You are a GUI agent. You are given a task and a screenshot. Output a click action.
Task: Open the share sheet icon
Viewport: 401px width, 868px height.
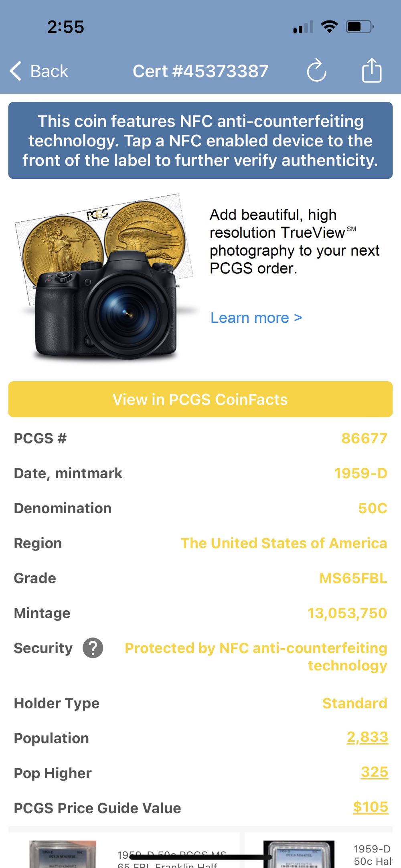371,71
